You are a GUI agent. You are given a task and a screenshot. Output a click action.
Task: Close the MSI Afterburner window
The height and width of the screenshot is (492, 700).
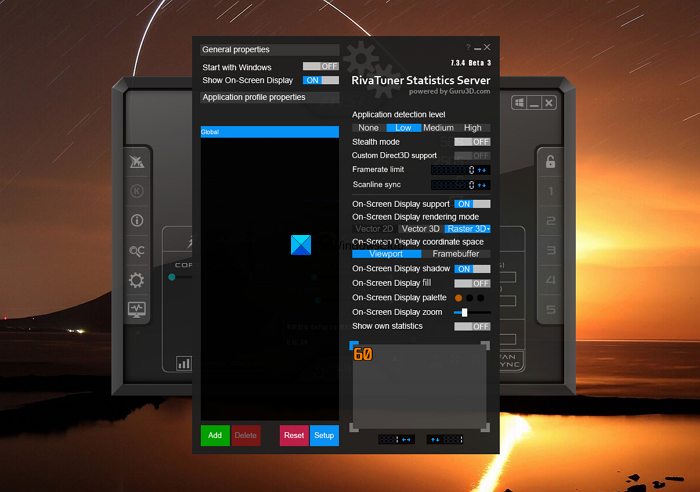pos(549,103)
